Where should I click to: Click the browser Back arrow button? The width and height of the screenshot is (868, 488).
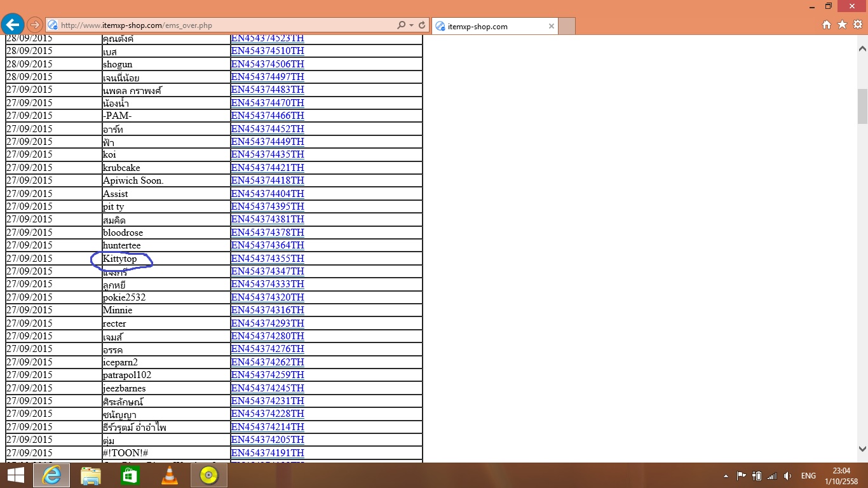pyautogui.click(x=13, y=25)
